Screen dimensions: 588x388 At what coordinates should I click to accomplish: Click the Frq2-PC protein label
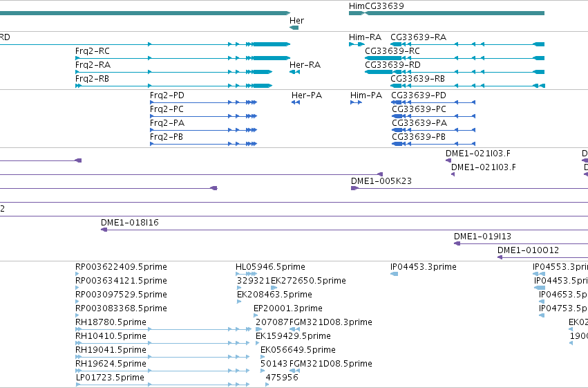[x=167, y=109]
